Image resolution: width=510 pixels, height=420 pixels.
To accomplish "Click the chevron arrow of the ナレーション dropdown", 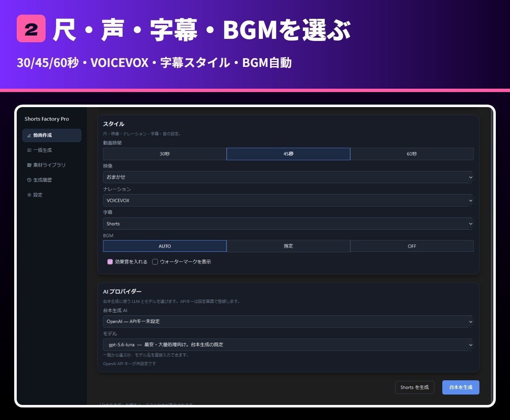I will 470,201.
